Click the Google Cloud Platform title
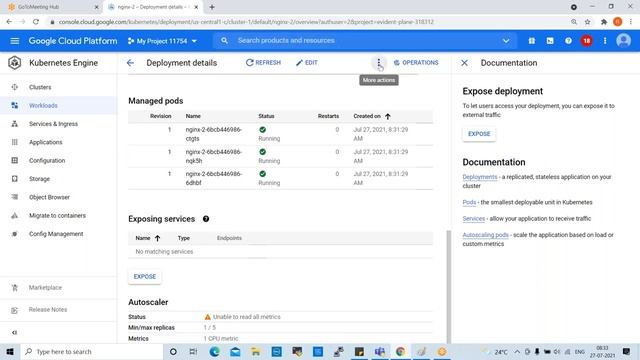Viewport: 640px width, 360px height. point(73,41)
